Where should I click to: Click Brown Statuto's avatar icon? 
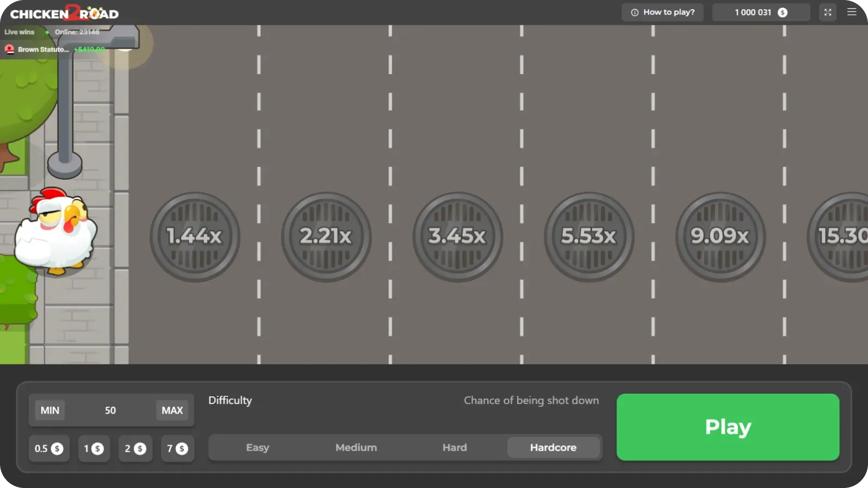(x=9, y=49)
